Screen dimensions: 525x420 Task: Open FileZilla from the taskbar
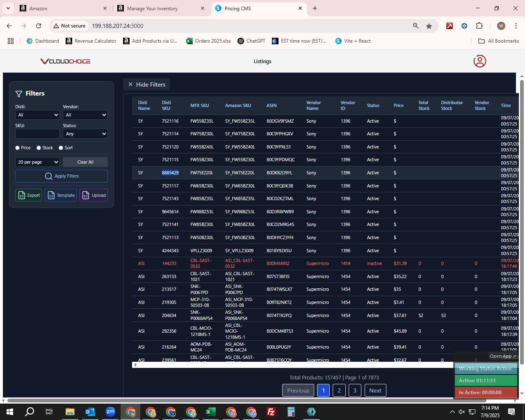click(x=271, y=412)
